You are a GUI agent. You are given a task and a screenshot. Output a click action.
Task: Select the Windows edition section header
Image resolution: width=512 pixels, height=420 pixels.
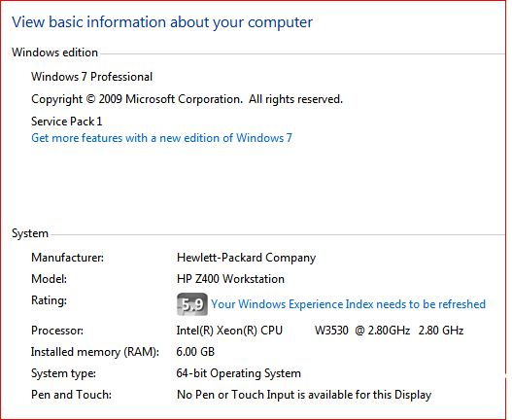click(54, 52)
